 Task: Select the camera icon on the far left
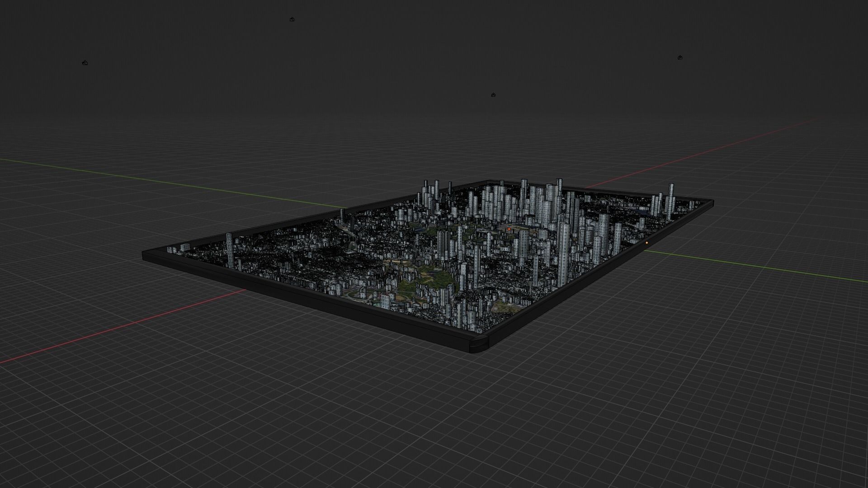pyautogui.click(x=85, y=62)
